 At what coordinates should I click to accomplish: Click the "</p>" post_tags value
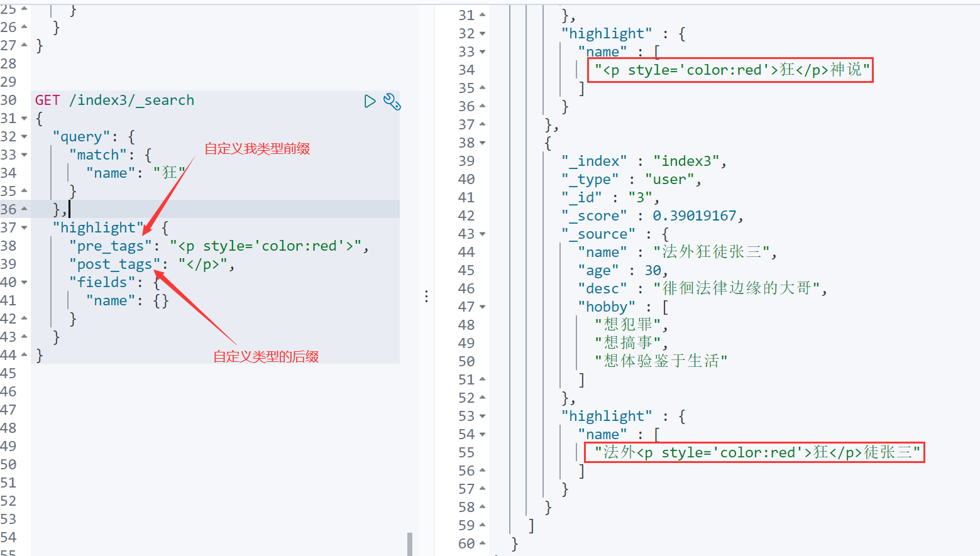pos(202,264)
